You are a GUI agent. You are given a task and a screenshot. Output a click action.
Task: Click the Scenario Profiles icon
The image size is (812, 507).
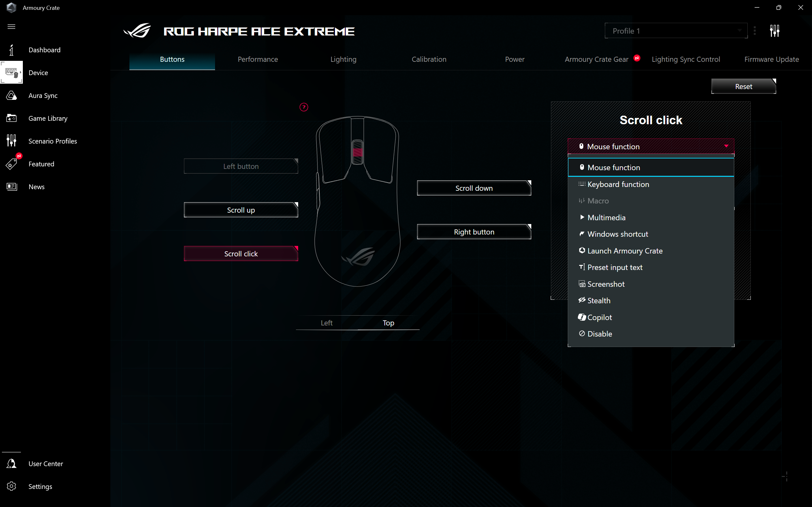(11, 141)
